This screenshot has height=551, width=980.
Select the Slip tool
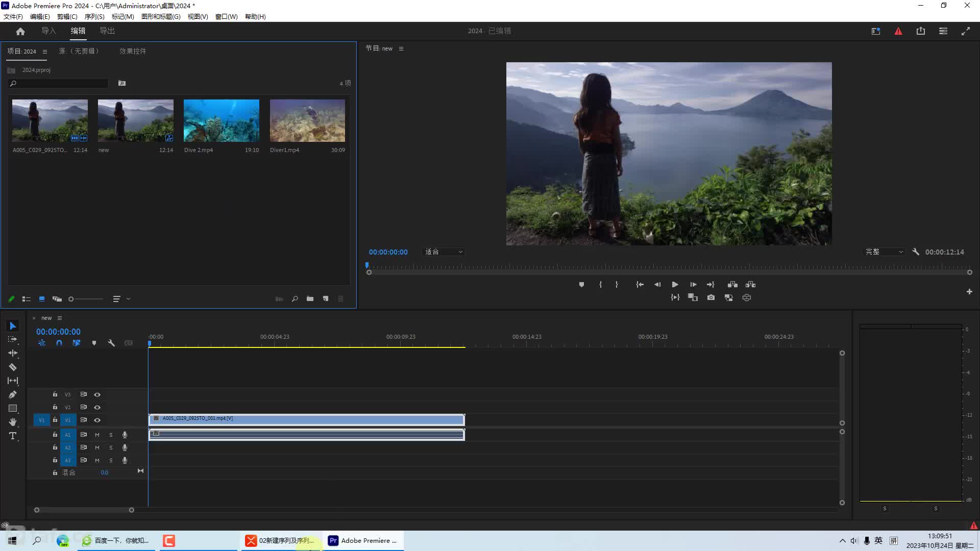[x=13, y=381]
